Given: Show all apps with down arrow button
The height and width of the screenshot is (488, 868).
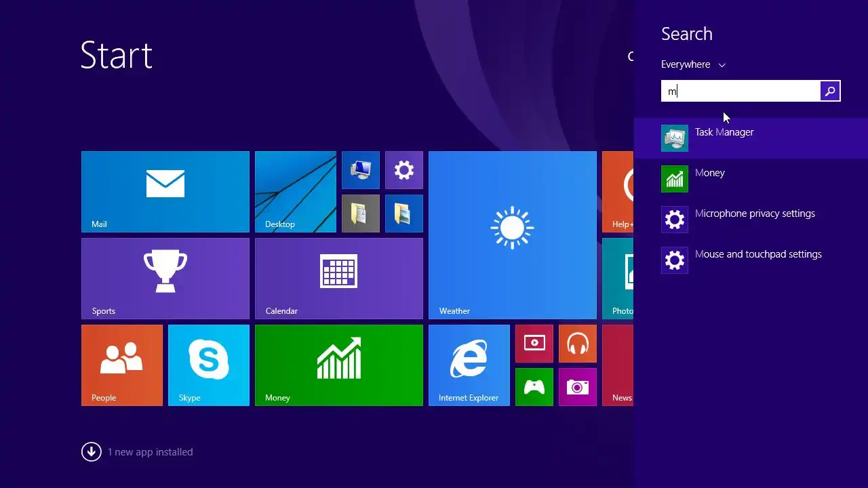Looking at the screenshot, I should coord(92,451).
